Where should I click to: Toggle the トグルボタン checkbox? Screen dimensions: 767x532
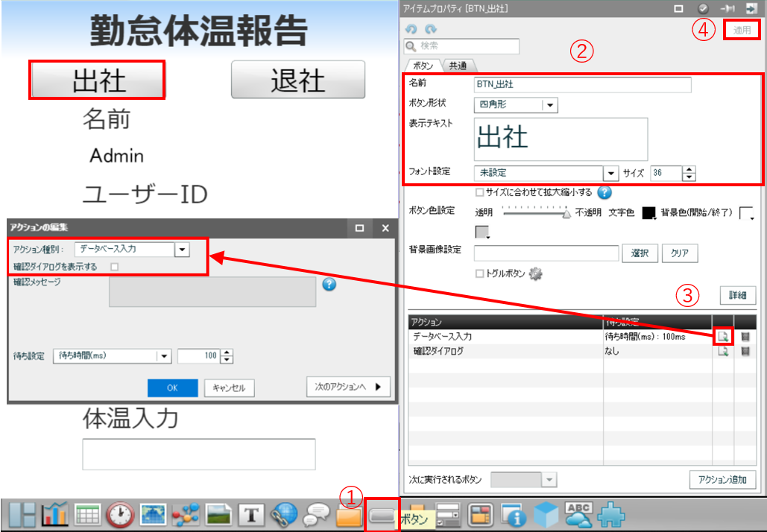pos(479,273)
